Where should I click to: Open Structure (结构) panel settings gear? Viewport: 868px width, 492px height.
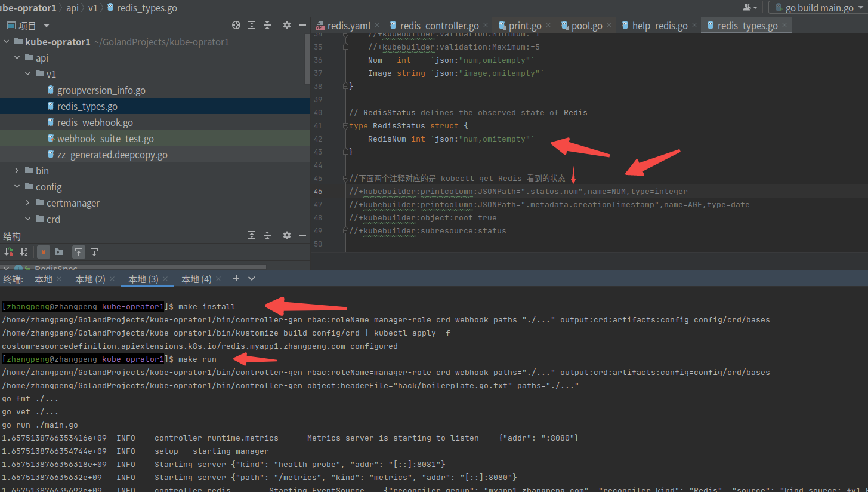286,235
